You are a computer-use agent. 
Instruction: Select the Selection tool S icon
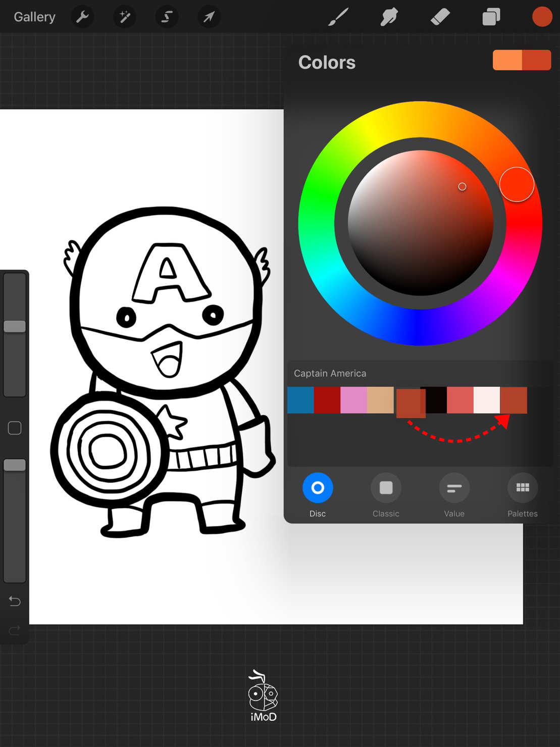pos(166,17)
